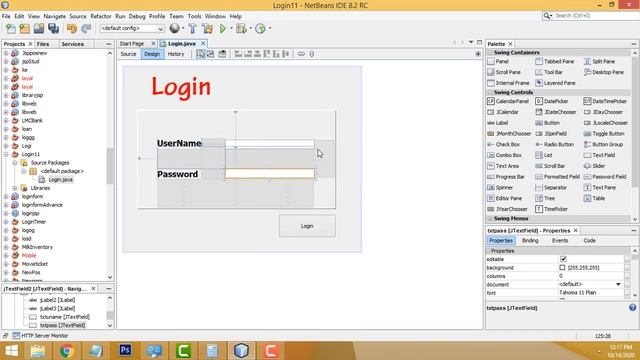Click the Login title label on form
The width and height of the screenshot is (640, 360).
point(181,87)
